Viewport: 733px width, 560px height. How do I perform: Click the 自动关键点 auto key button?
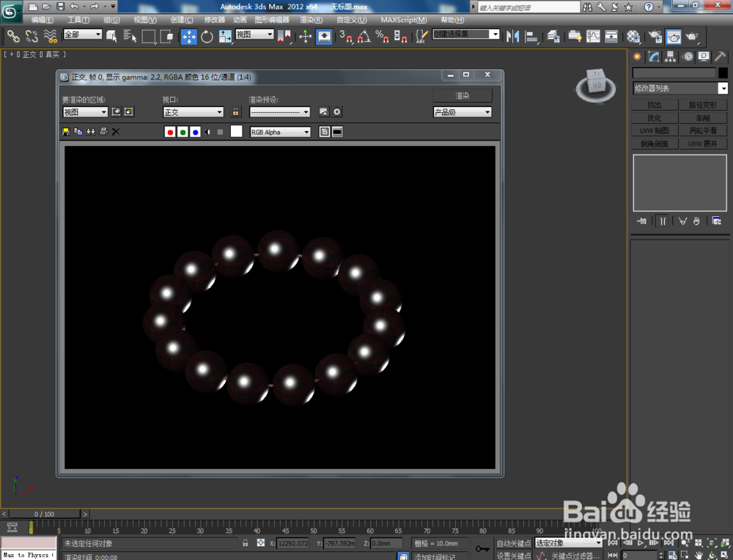[x=514, y=543]
